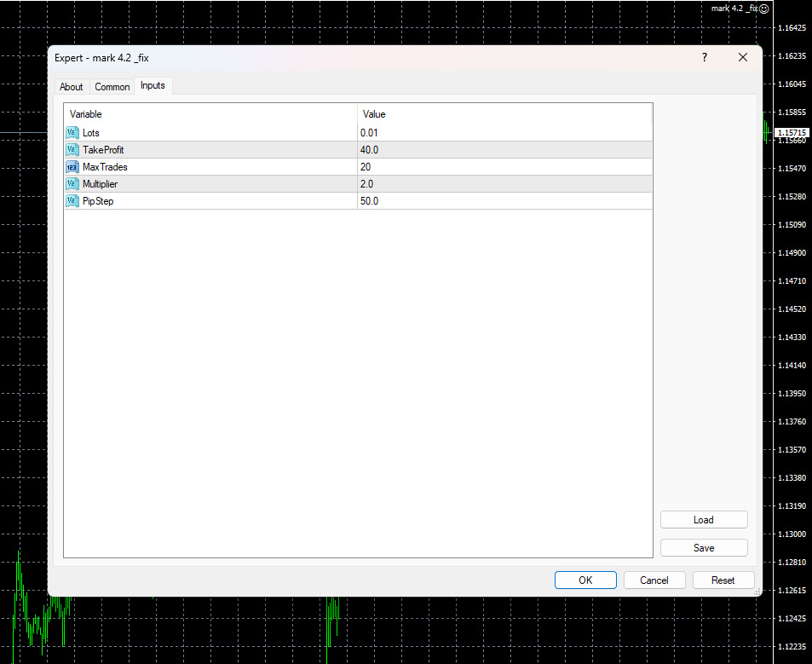This screenshot has width=812, height=664.
Task: Select the TakeProfit value 40.0
Action: (369, 150)
